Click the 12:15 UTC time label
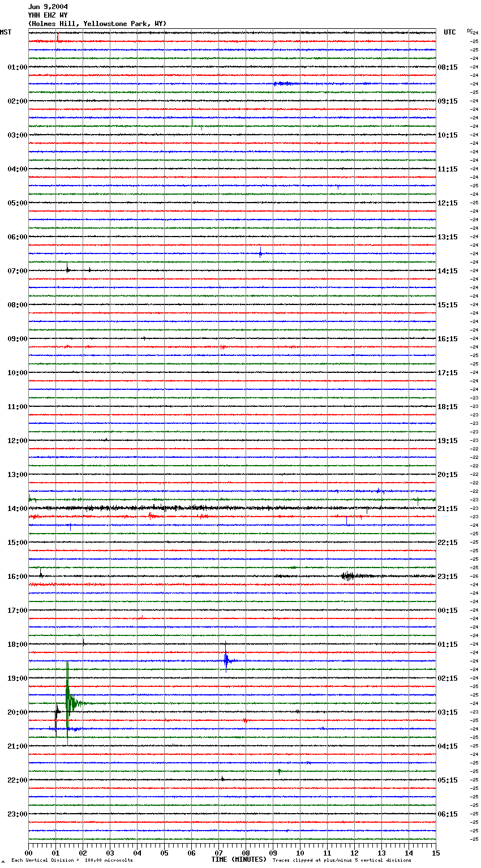481x868 pixels. click(x=448, y=203)
